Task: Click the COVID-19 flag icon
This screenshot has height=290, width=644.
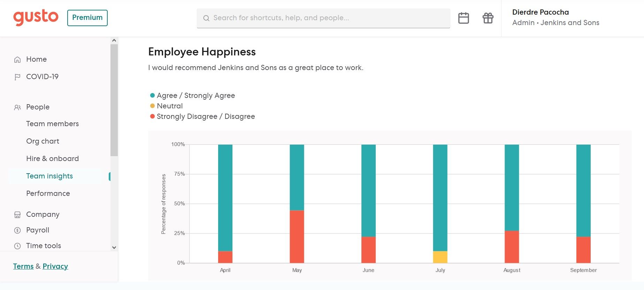Action: [x=17, y=77]
